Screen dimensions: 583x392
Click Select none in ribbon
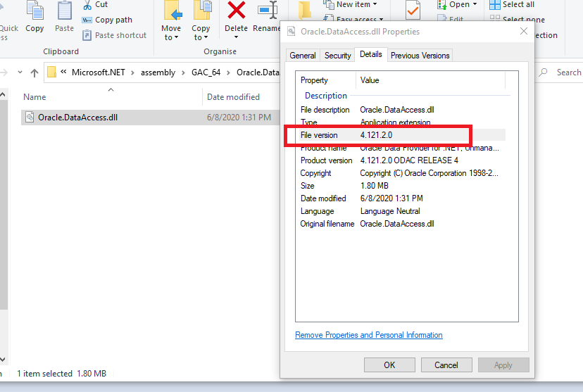tap(518, 18)
